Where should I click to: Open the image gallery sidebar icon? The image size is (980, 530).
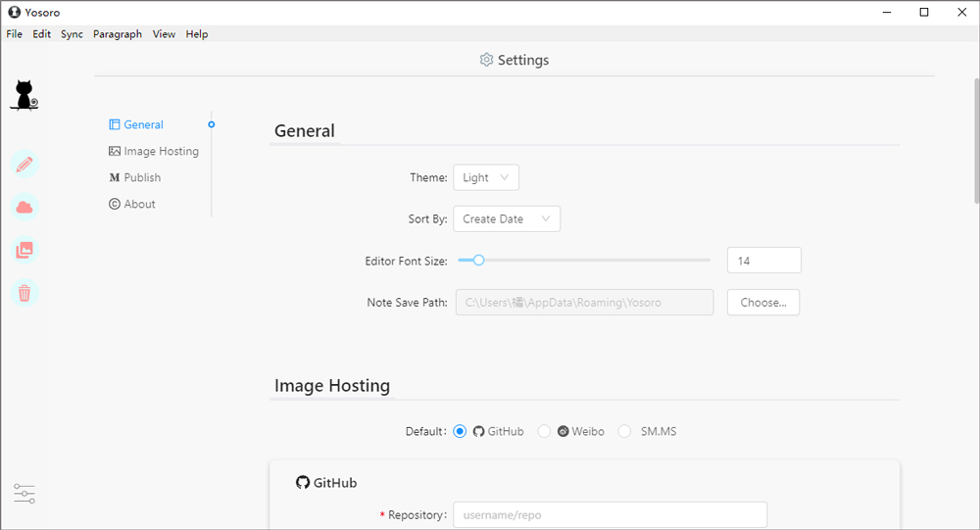click(x=24, y=250)
